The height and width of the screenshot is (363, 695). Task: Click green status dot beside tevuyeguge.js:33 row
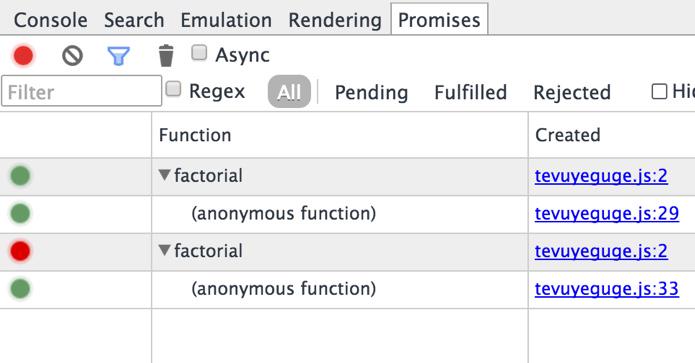(20, 289)
